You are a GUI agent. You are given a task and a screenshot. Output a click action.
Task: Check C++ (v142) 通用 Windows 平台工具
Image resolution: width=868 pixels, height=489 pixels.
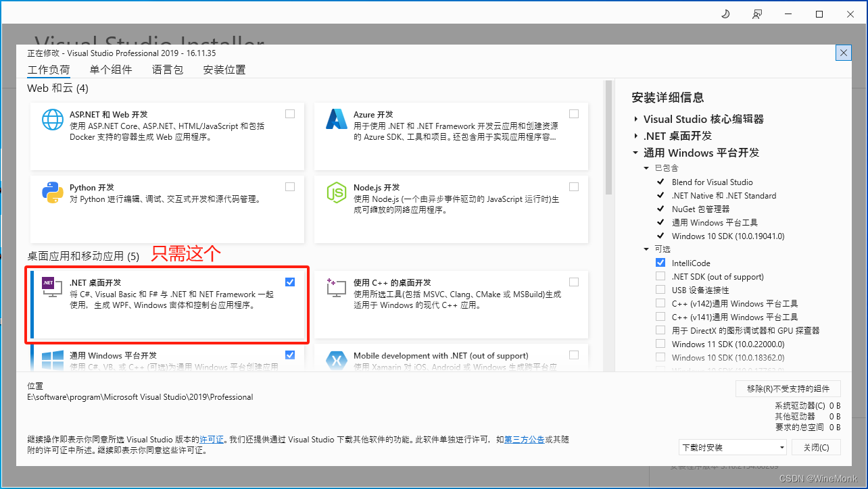pos(660,303)
